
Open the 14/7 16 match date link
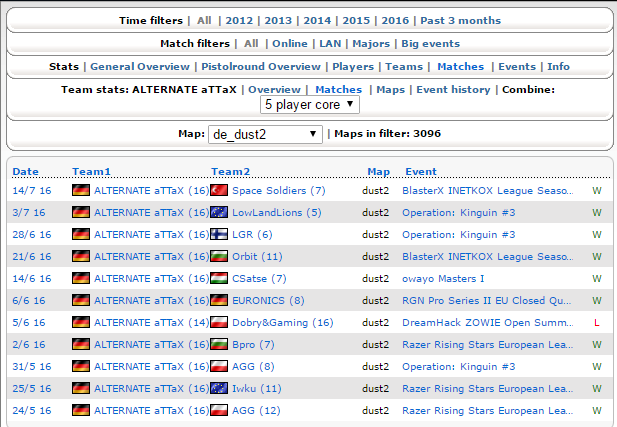(31, 190)
